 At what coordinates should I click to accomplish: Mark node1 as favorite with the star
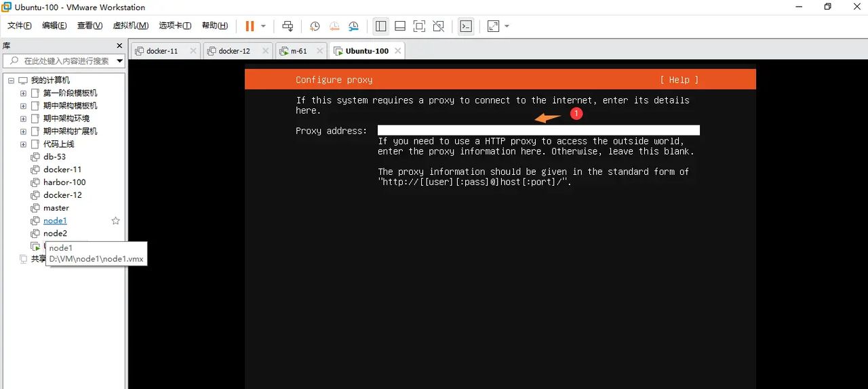click(x=115, y=221)
